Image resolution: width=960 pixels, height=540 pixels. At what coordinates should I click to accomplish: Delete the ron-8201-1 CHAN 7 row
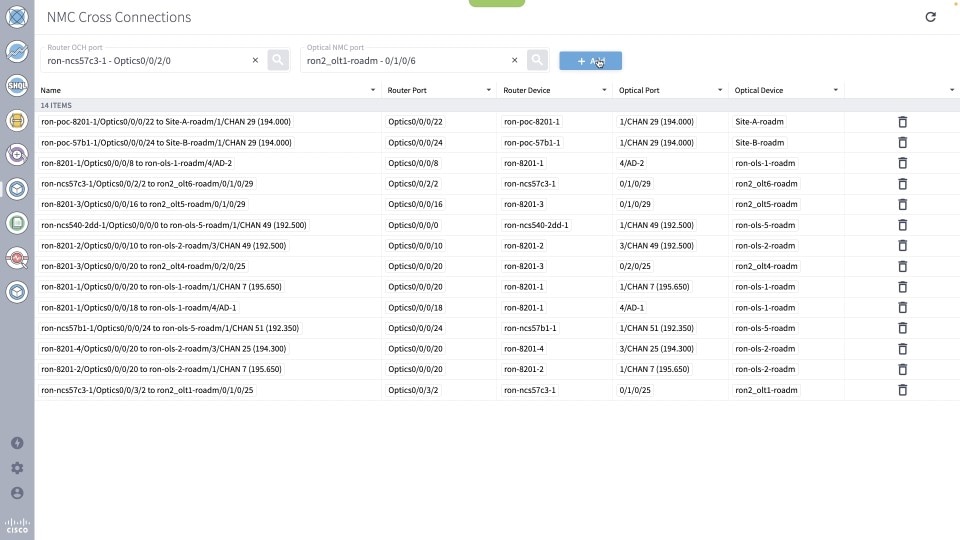[x=902, y=287]
